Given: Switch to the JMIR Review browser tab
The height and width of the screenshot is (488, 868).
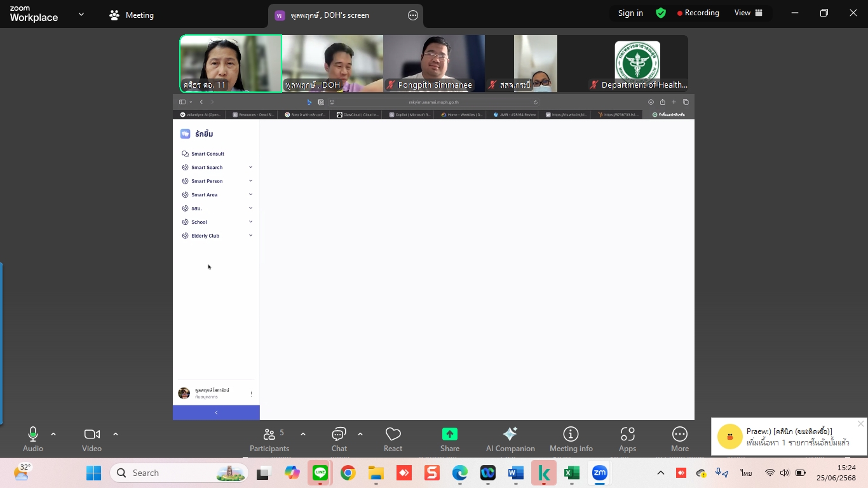Looking at the screenshot, I should (514, 115).
